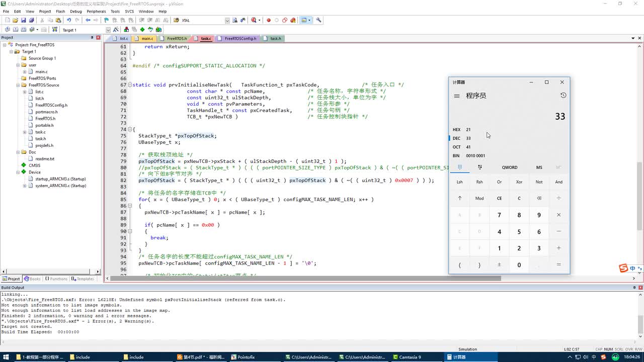Collapse the Project: Fire_FreeRTOS tree node
The height and width of the screenshot is (362, 644).
[4, 45]
